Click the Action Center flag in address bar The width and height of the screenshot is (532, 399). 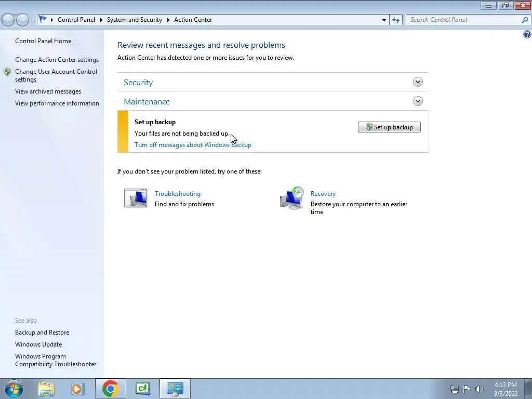43,19
